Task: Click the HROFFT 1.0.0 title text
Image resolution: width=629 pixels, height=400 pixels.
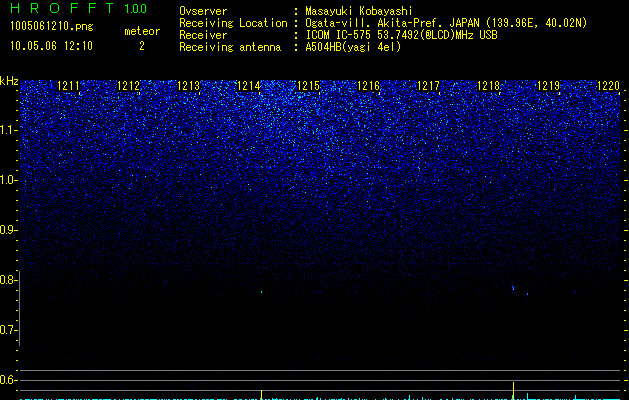Action: (78, 8)
